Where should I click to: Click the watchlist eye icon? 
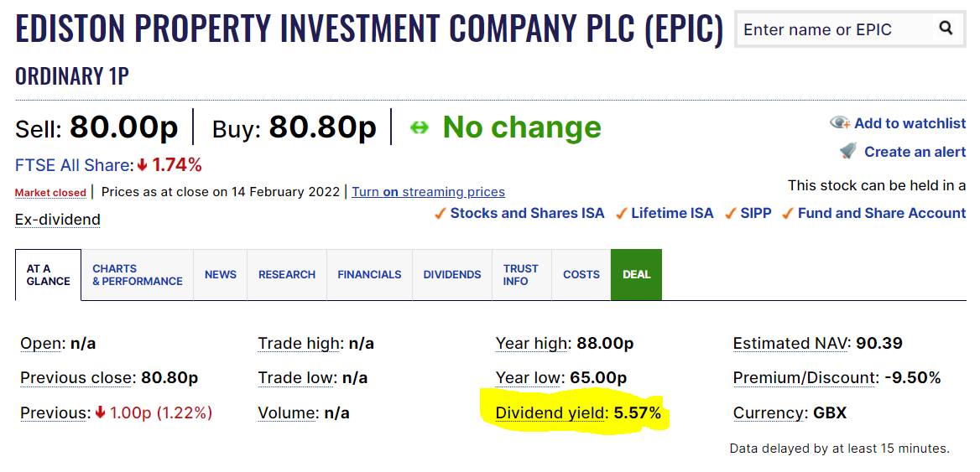click(x=840, y=123)
